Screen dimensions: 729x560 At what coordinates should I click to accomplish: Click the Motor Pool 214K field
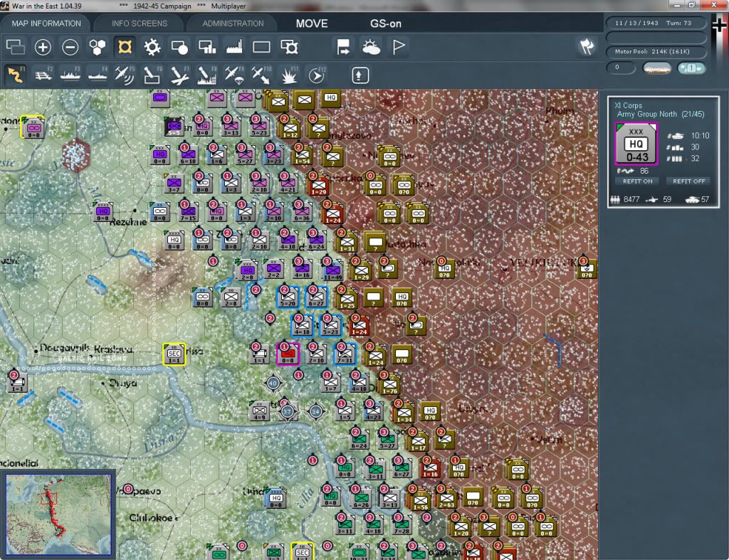pyautogui.click(x=655, y=51)
